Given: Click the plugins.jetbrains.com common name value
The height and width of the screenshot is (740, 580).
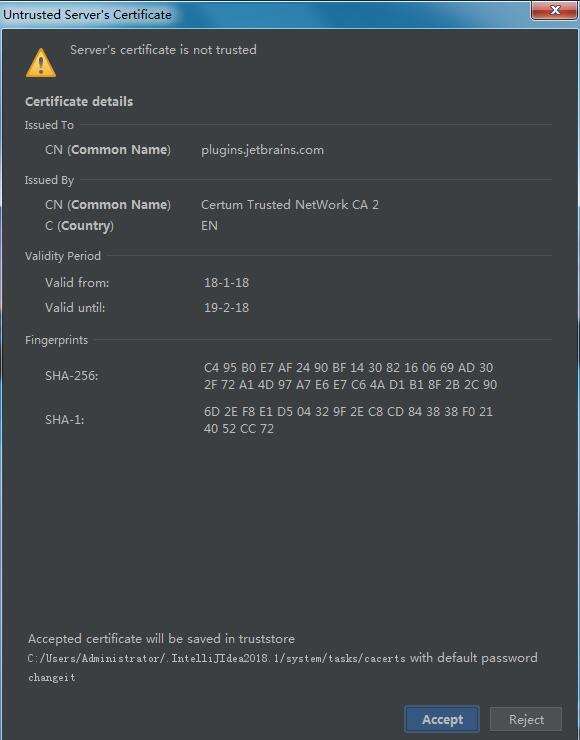Looking at the screenshot, I should point(262,150).
